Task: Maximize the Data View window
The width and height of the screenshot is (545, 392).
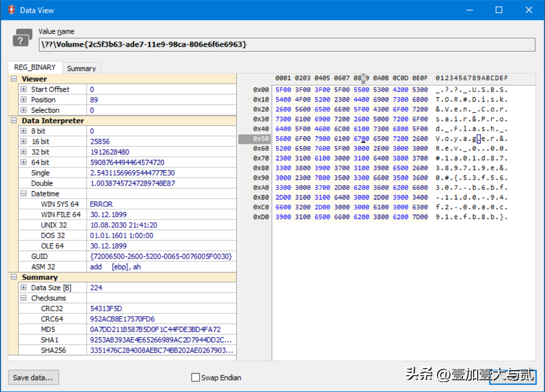Action: pos(499,10)
